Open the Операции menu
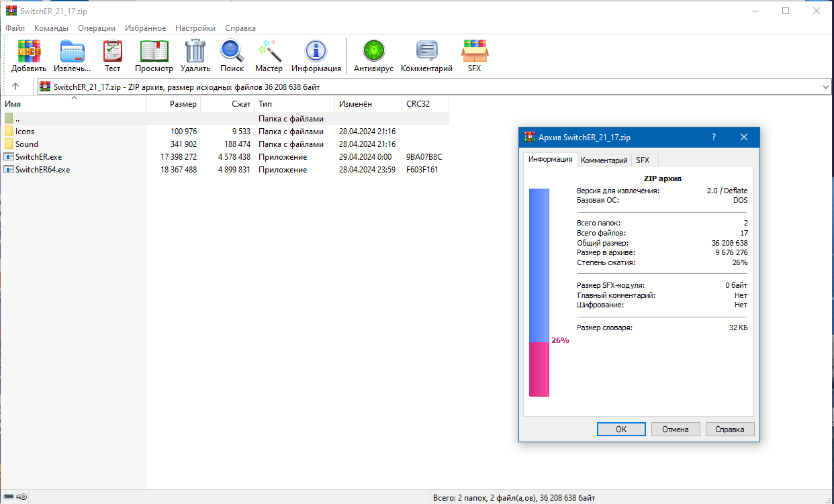 tap(96, 28)
